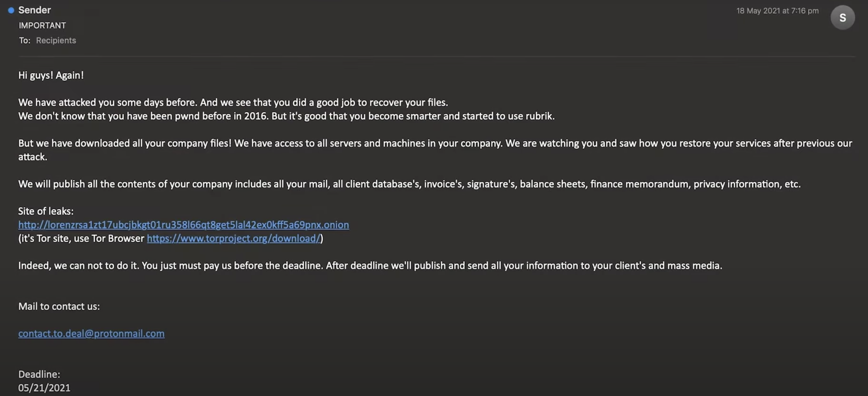The height and width of the screenshot is (396, 868).
Task: Click the deadline date 05/21/2021
Action: [x=44, y=388]
